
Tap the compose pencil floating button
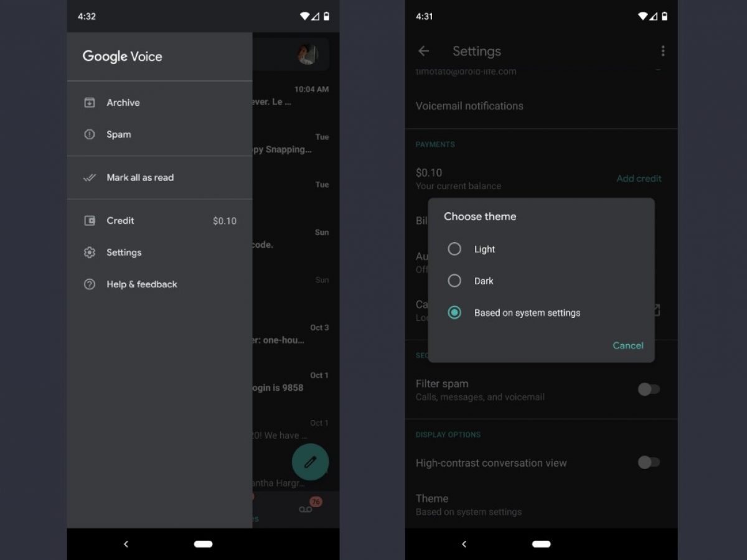point(310,462)
